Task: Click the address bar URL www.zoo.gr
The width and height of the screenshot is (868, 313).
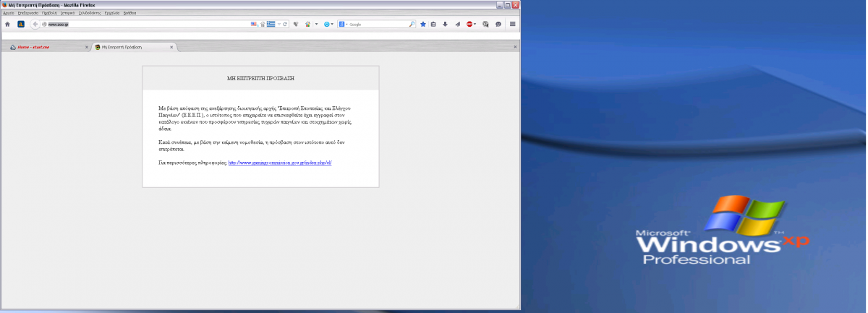Action: (x=58, y=24)
